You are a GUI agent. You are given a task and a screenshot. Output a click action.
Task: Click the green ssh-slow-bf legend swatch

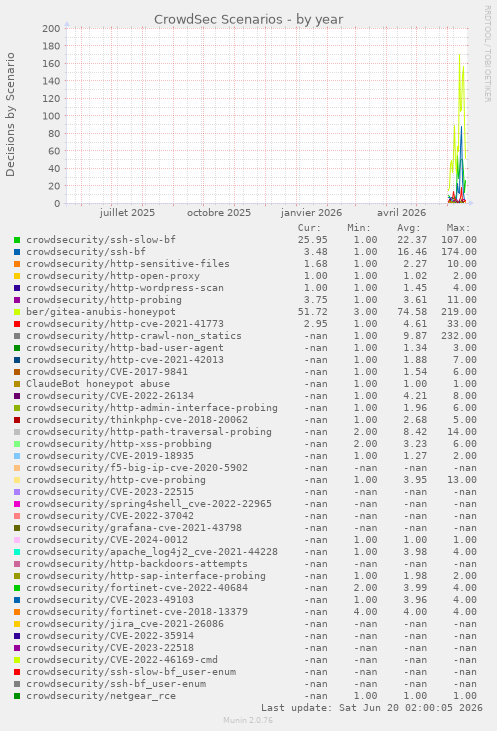(x=17, y=240)
